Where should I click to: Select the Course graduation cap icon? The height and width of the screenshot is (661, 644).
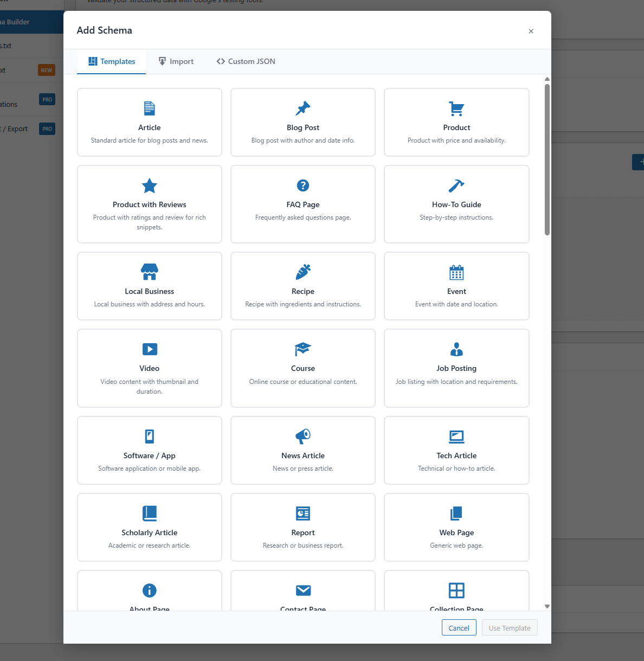coord(302,349)
